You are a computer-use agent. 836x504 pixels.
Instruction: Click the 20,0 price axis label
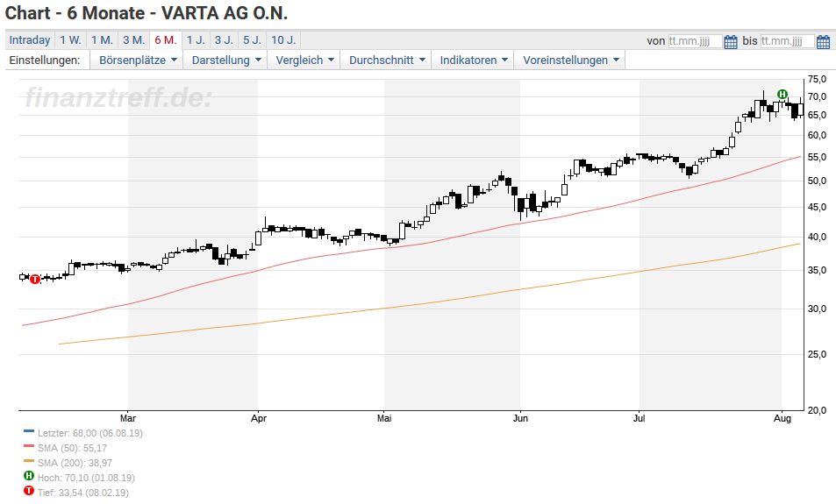(817, 410)
